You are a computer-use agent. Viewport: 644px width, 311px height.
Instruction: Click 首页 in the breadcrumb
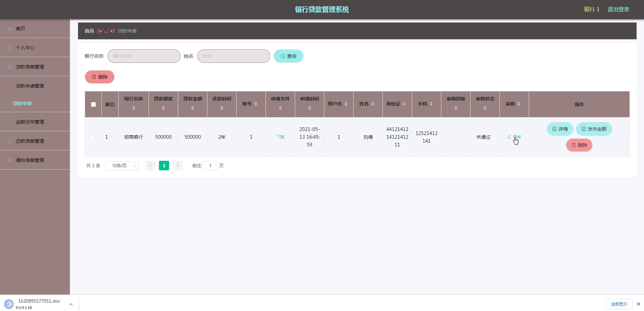pos(89,31)
